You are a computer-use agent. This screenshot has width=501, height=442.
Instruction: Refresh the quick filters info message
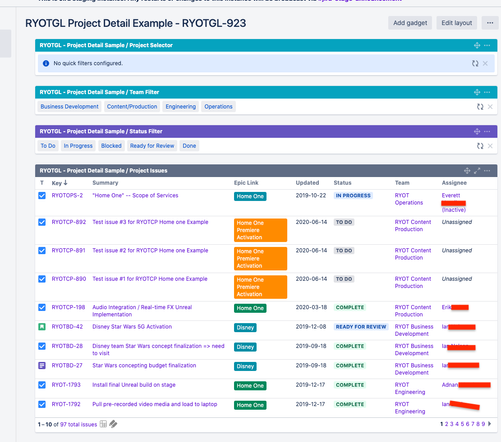[475, 63]
